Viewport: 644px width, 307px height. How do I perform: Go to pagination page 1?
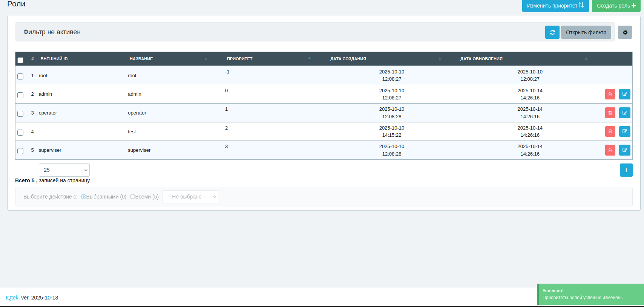pyautogui.click(x=626, y=170)
